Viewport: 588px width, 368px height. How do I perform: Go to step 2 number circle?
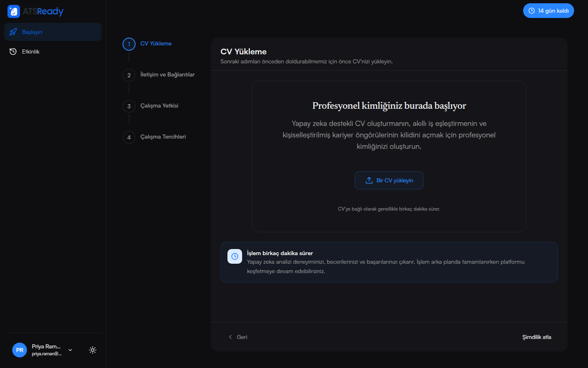tap(129, 75)
